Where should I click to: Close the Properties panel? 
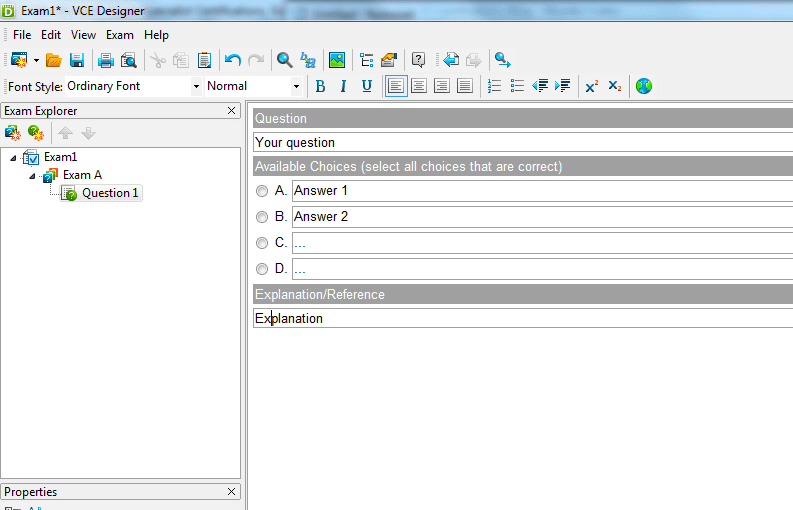[232, 491]
